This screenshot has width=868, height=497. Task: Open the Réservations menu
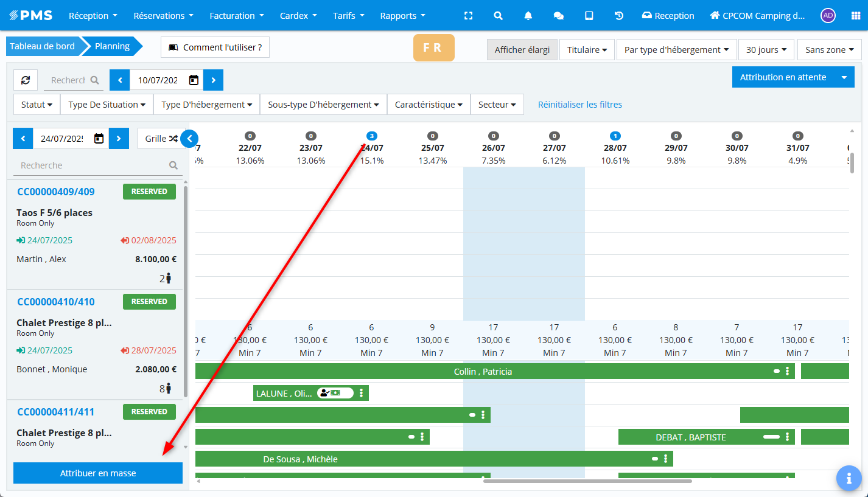point(163,16)
